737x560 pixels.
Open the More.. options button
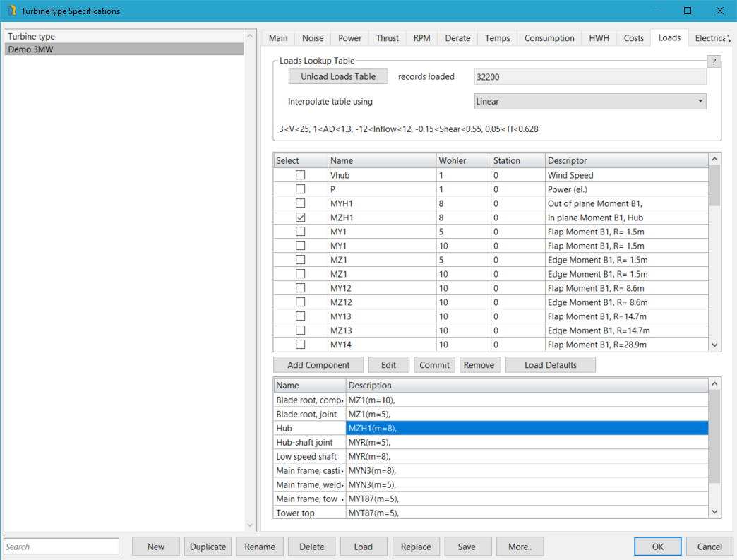point(519,547)
